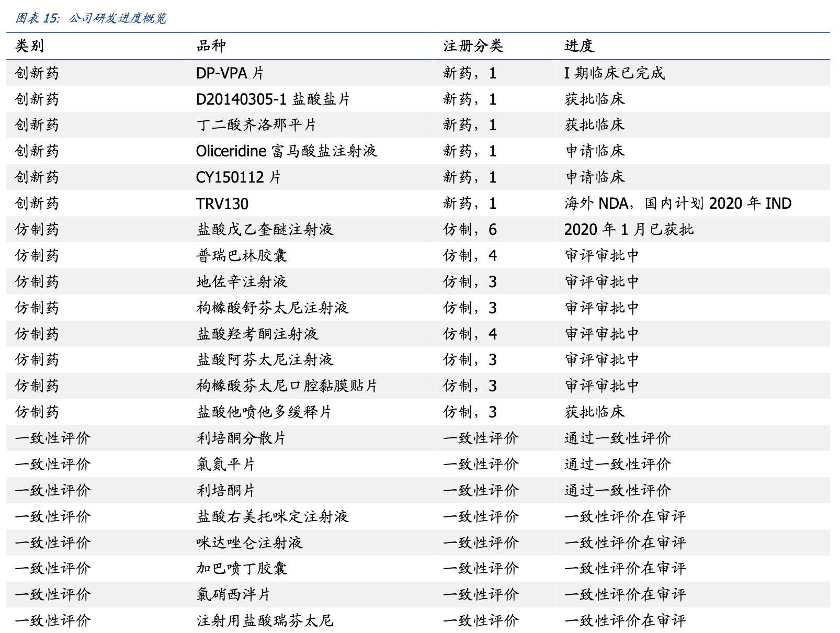Image resolution: width=840 pixels, height=633 pixels.
Task: Click '仿制，4' in the 盐酸羟考酮注射液 row
Action: [470, 334]
